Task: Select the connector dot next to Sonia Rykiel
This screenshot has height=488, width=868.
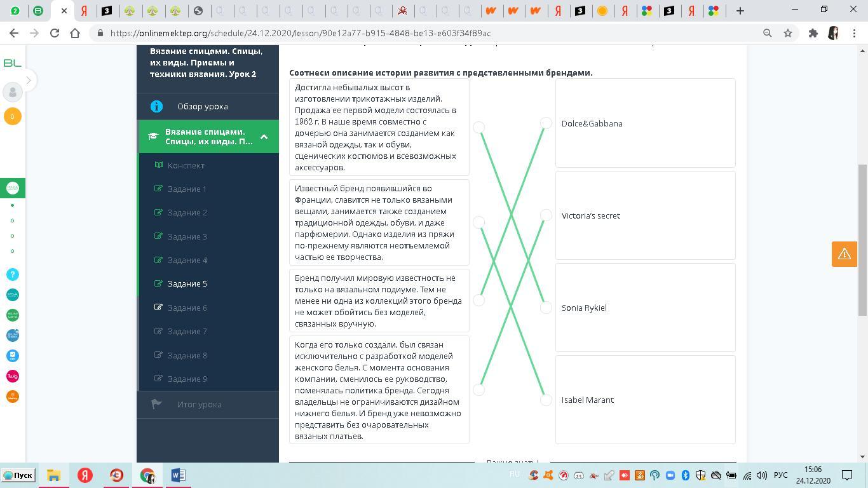Action: pyautogui.click(x=546, y=308)
